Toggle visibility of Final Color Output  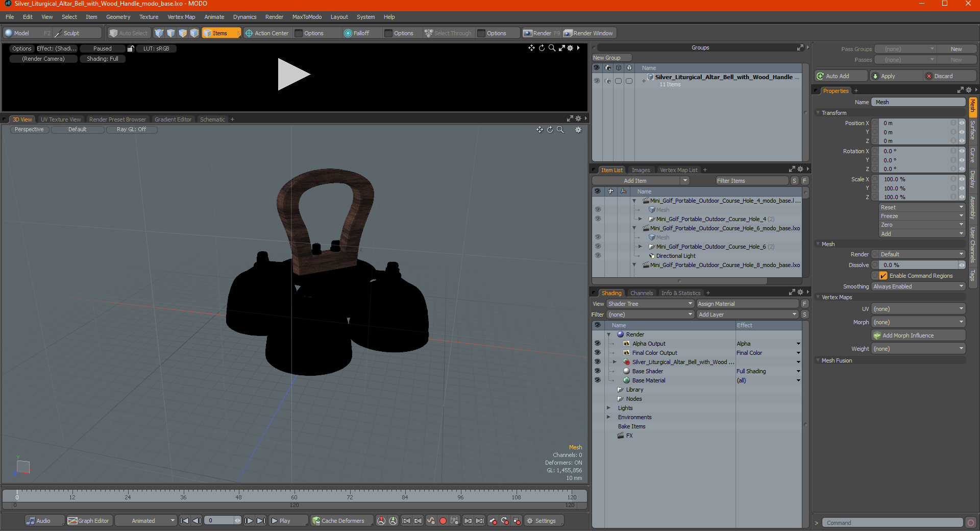click(598, 353)
